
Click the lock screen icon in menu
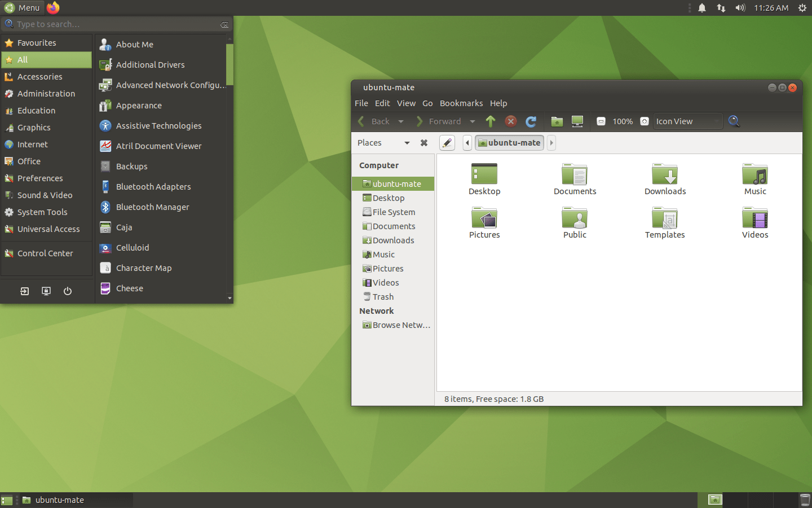(46, 291)
